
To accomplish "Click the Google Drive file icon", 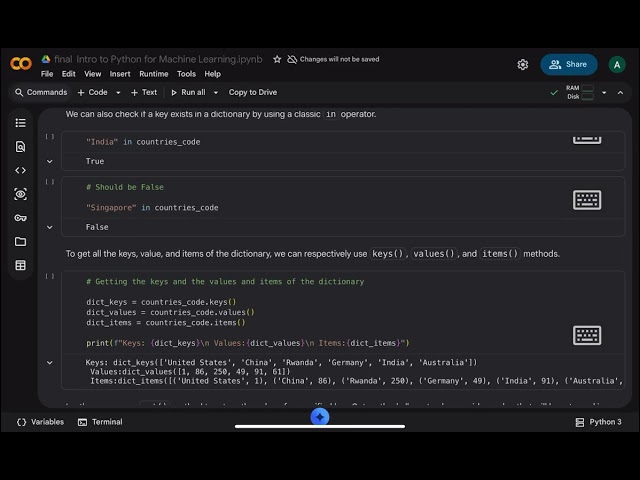I will (46, 59).
